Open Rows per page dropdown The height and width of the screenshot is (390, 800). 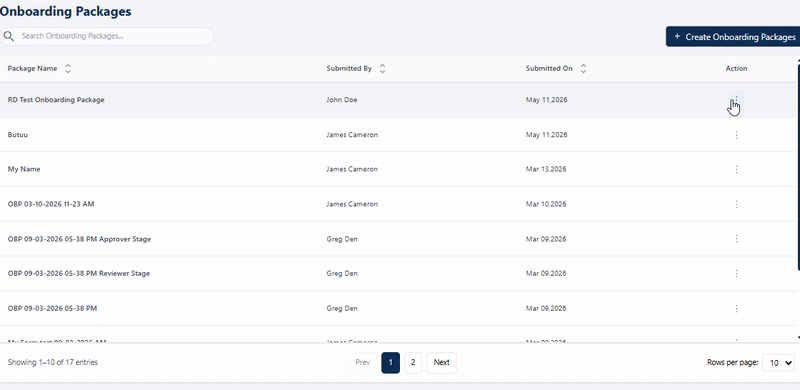(779, 363)
